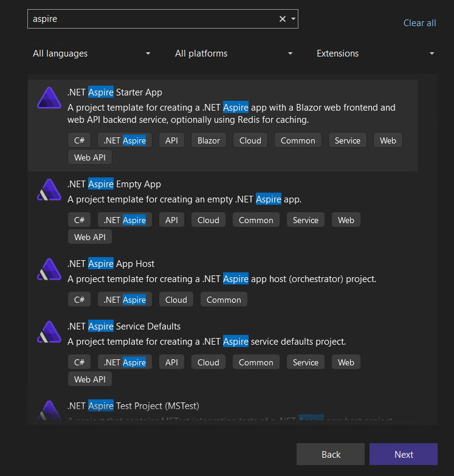Image resolution: width=454 pixels, height=476 pixels.
Task: Click Service Defaults description text
Action: [x=207, y=341]
